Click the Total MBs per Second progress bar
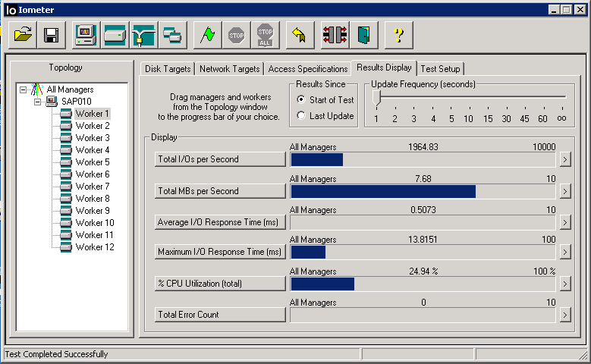 423,191
